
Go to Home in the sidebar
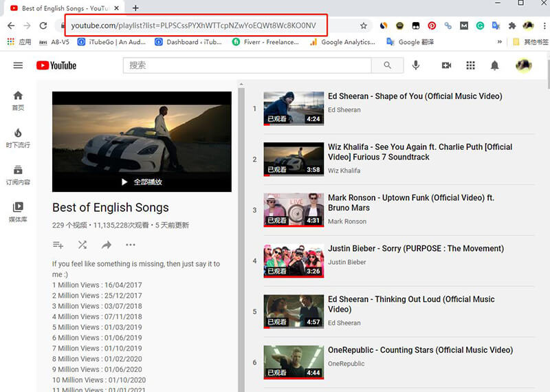18,100
